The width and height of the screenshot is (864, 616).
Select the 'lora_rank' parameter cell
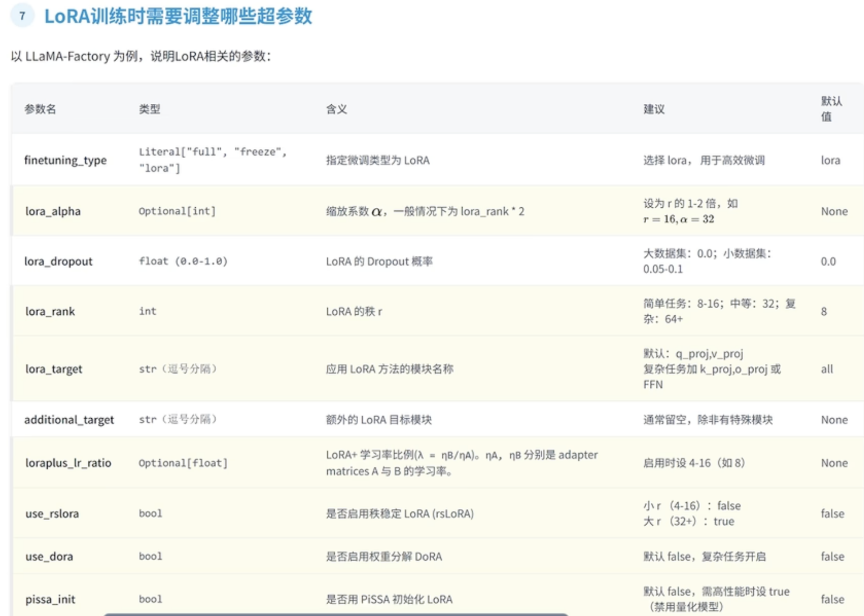click(50, 311)
